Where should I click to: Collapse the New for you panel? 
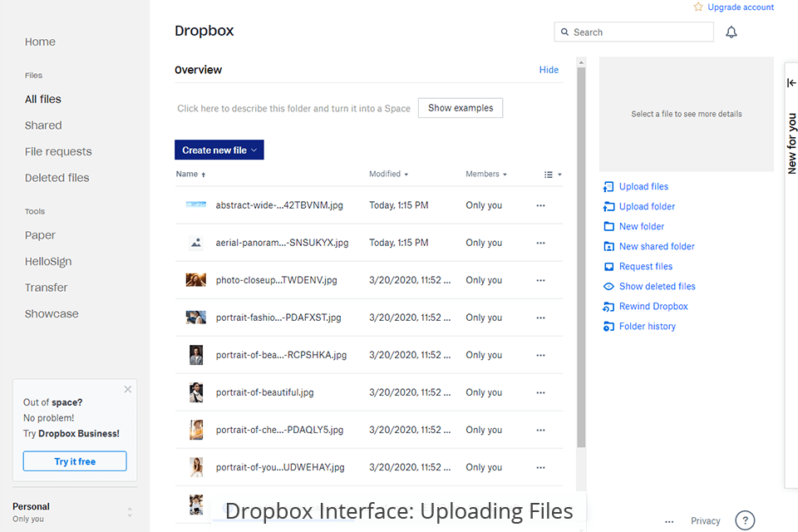791,82
